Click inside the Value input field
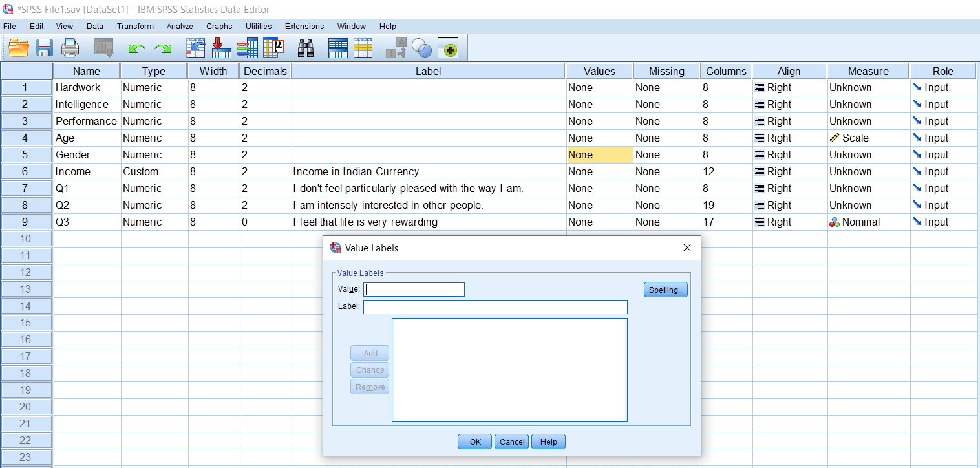 tap(414, 289)
